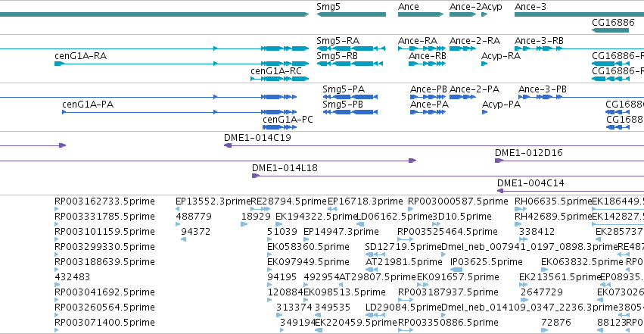Viewport: 644px width, 334px height.
Task: Click the AT21981.5prime EST label
Action: (x=404, y=262)
